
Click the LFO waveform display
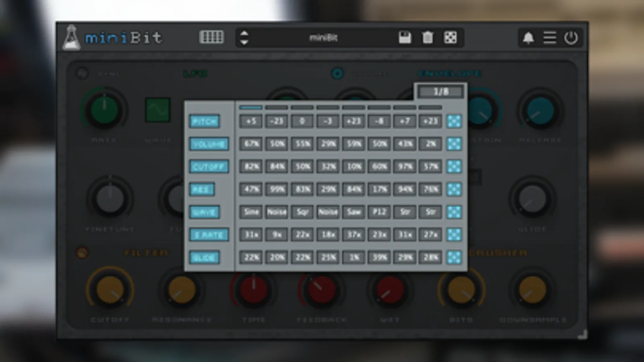(x=157, y=109)
